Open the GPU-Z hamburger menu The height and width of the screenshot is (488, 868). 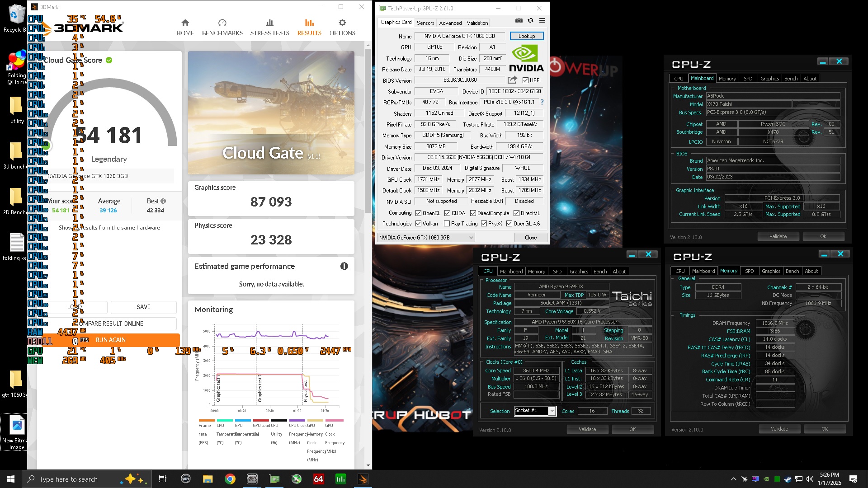(x=542, y=20)
